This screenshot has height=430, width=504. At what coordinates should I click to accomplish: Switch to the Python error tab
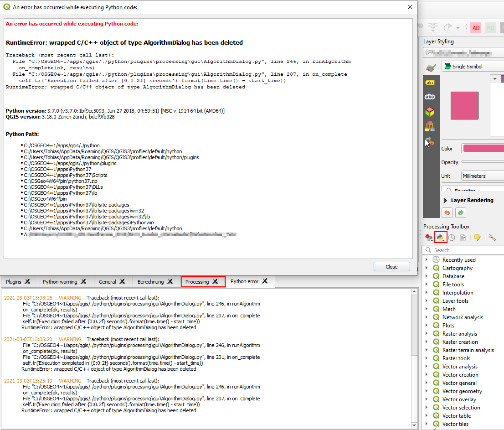point(244,281)
